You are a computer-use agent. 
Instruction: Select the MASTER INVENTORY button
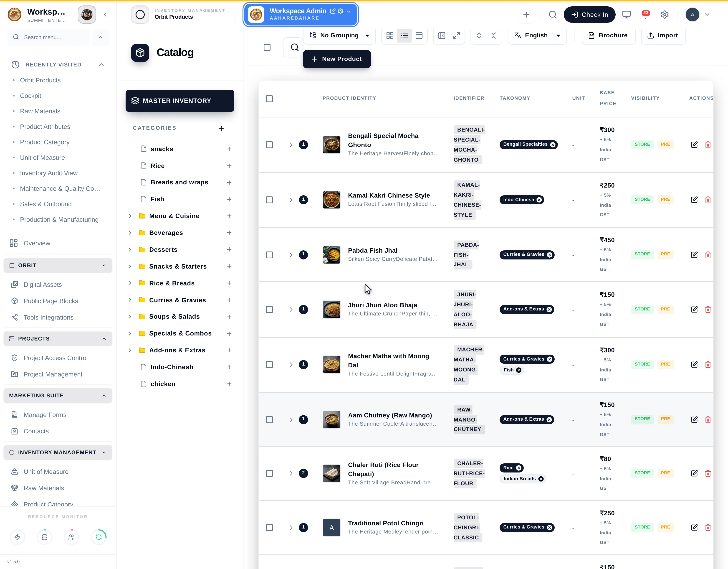[x=180, y=101]
